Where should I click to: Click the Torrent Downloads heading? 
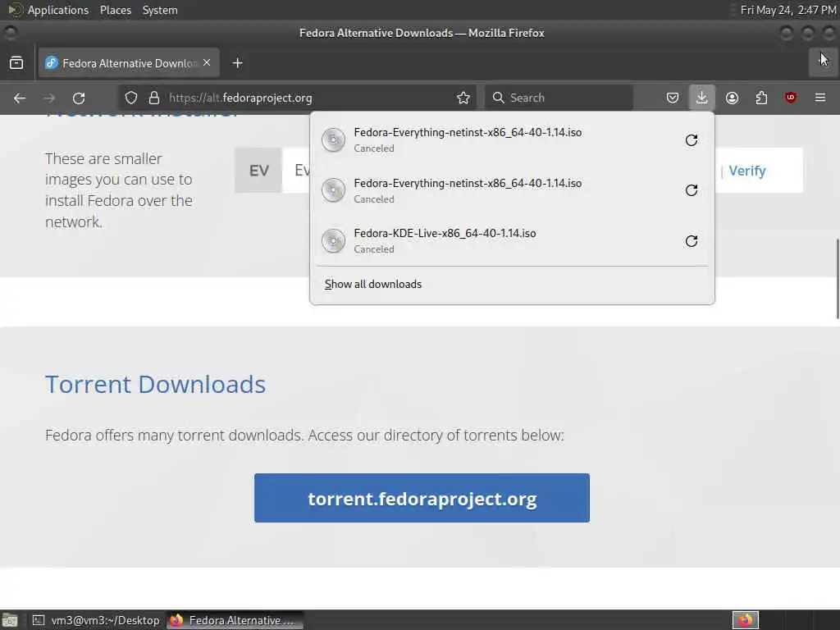coord(155,384)
